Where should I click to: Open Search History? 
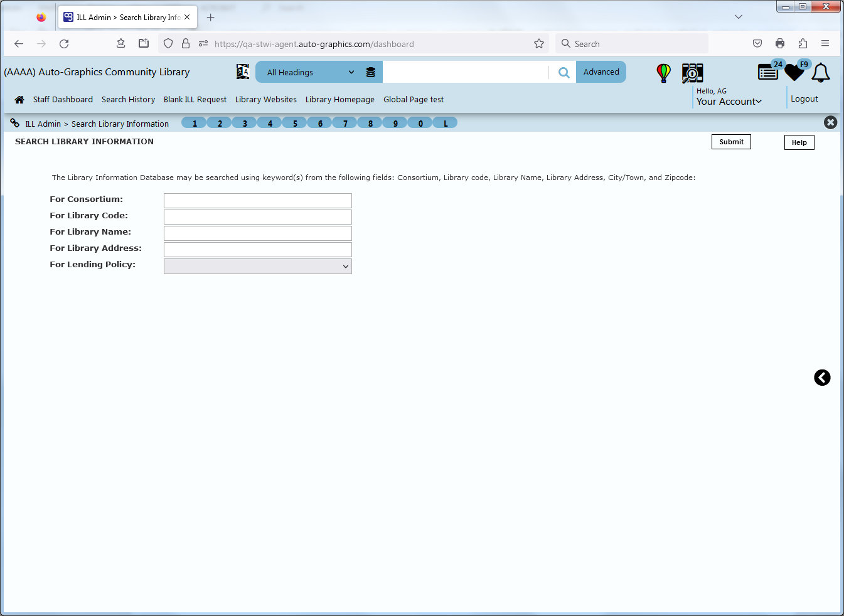128,100
